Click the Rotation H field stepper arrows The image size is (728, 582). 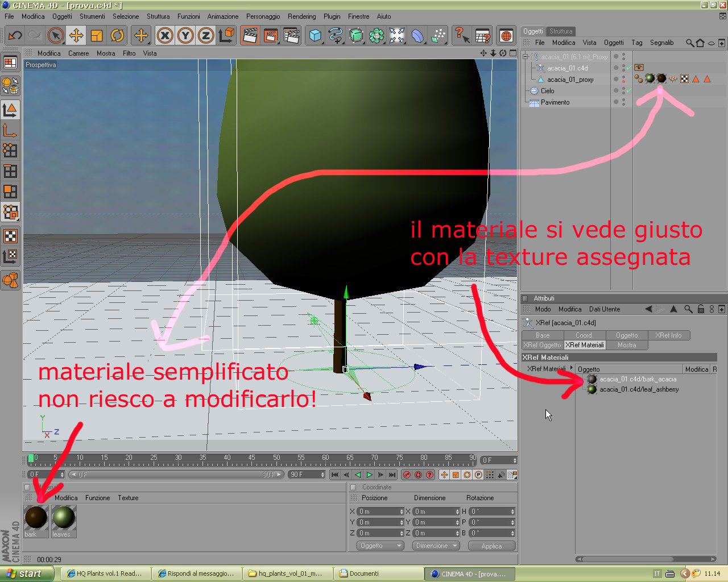click(x=513, y=512)
